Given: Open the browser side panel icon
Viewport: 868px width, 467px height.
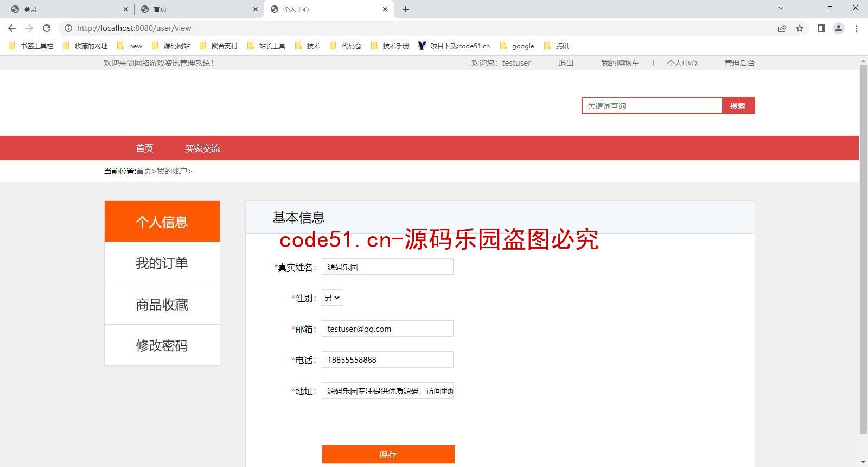Looking at the screenshot, I should pos(821,28).
